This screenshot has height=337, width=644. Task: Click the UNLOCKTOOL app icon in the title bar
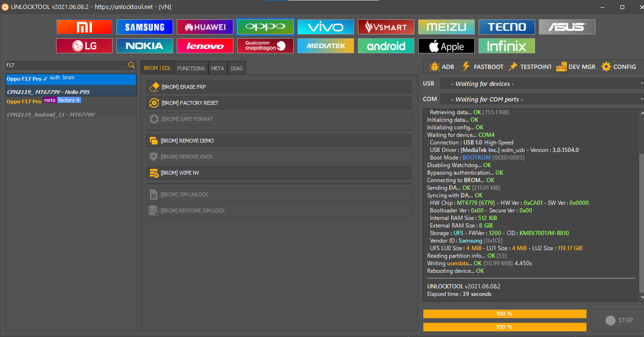coord(5,7)
